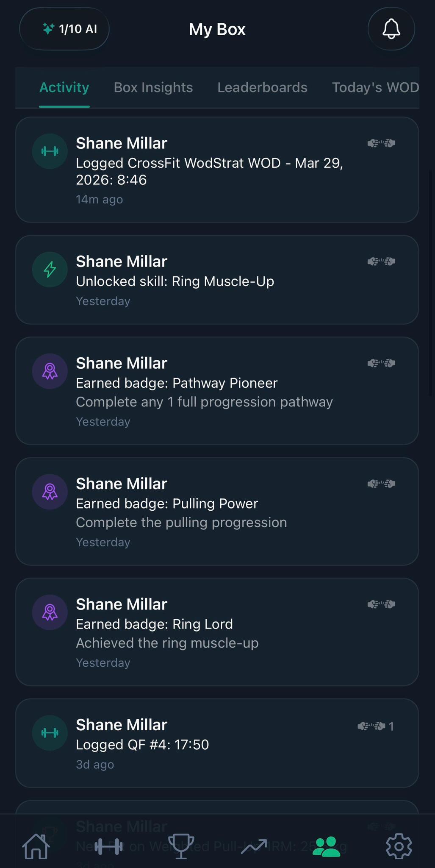Fist bump the Ring Lord badge post
Screen dimensions: 435x868
[x=381, y=604]
